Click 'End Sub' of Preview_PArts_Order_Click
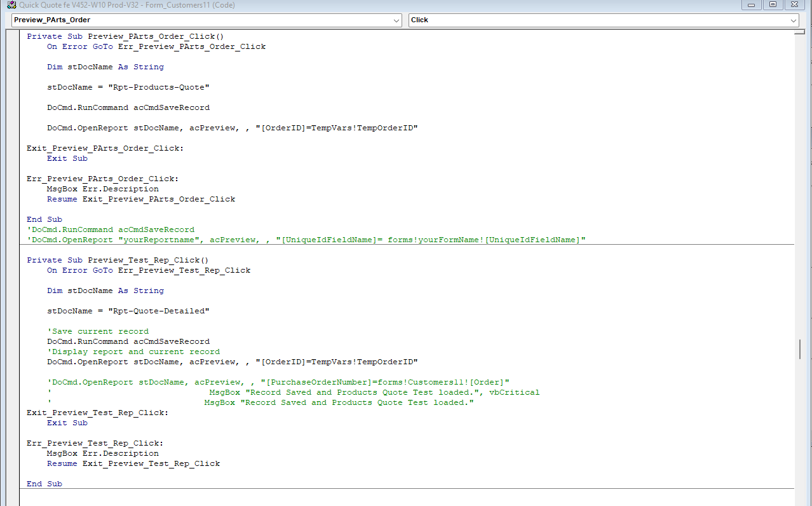 pos(44,219)
